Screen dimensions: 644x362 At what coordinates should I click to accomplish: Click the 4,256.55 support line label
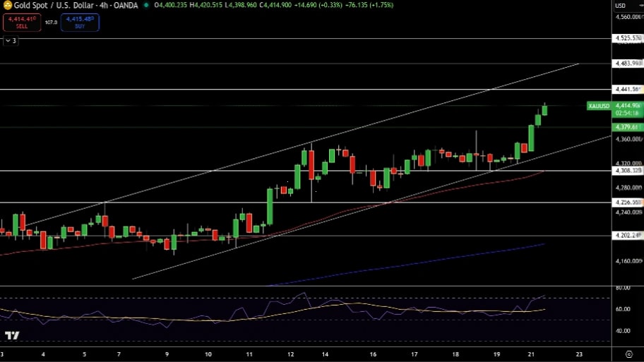pyautogui.click(x=628, y=203)
